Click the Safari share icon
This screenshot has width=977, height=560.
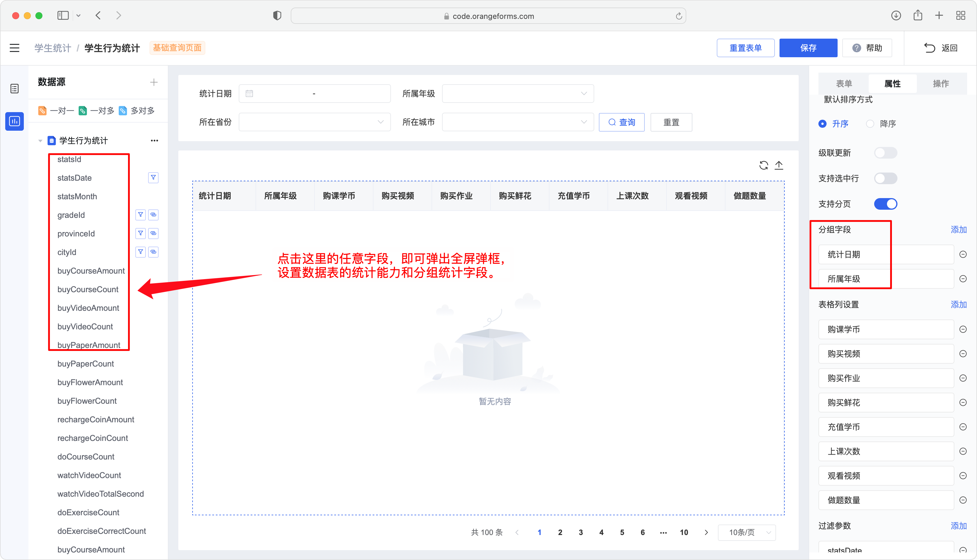pyautogui.click(x=918, y=15)
